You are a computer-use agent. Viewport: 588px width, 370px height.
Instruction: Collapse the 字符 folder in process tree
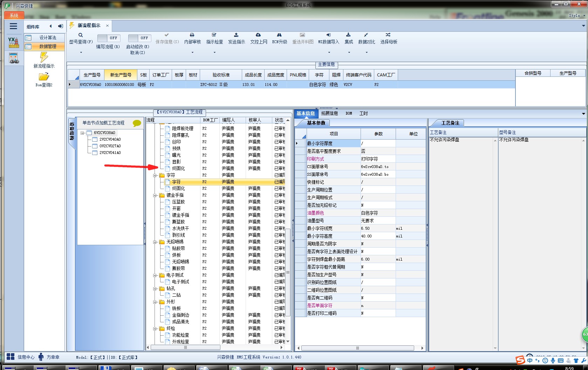click(x=155, y=175)
